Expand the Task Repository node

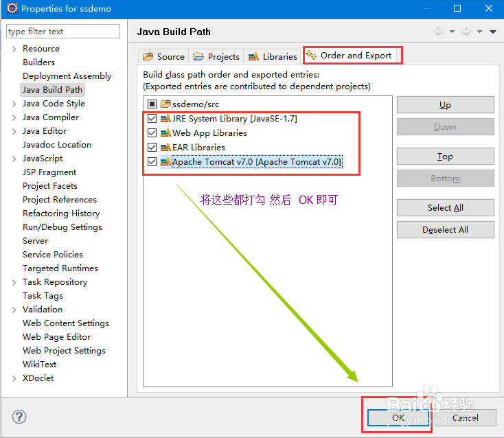tap(14, 282)
